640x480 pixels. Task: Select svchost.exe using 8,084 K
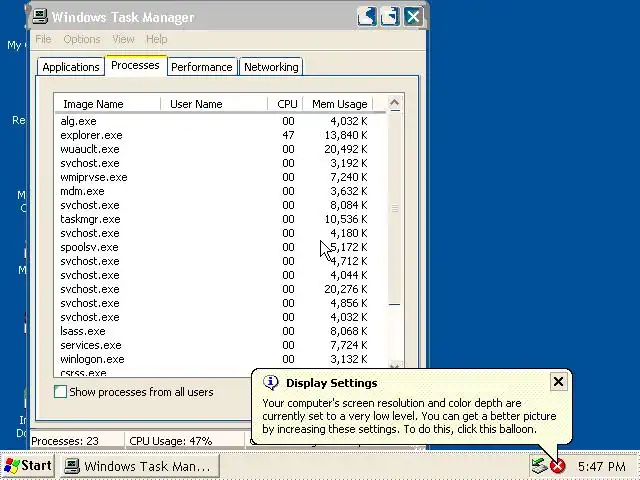[x=220, y=205]
